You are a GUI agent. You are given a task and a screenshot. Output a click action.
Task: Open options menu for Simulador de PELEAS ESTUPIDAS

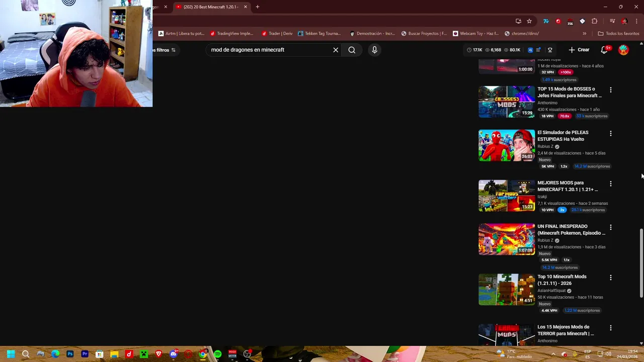click(x=611, y=134)
